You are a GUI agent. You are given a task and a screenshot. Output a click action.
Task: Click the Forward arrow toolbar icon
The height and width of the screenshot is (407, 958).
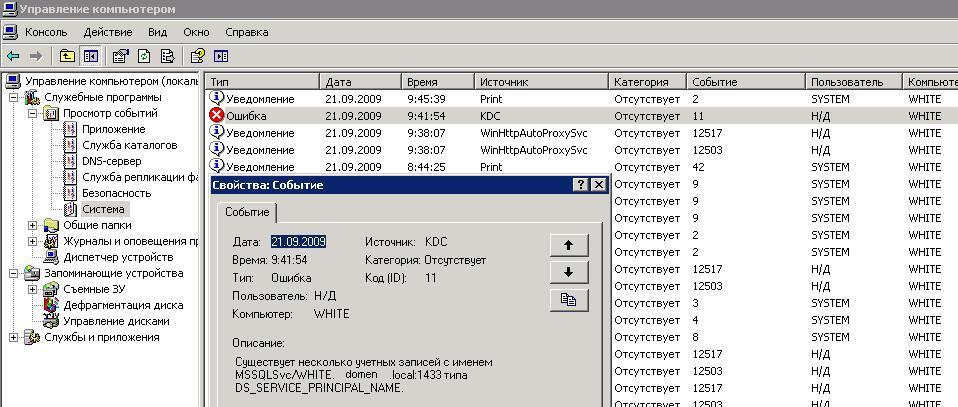35,56
